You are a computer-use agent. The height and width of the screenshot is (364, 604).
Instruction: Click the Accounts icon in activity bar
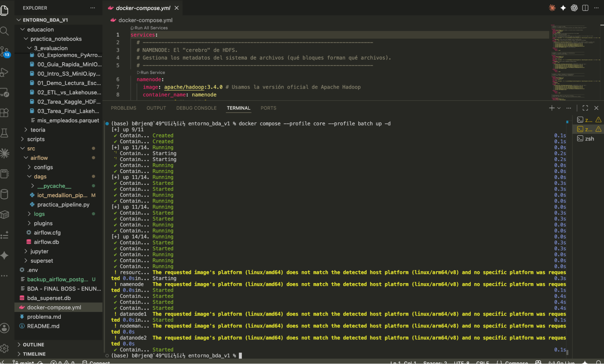coord(5,328)
